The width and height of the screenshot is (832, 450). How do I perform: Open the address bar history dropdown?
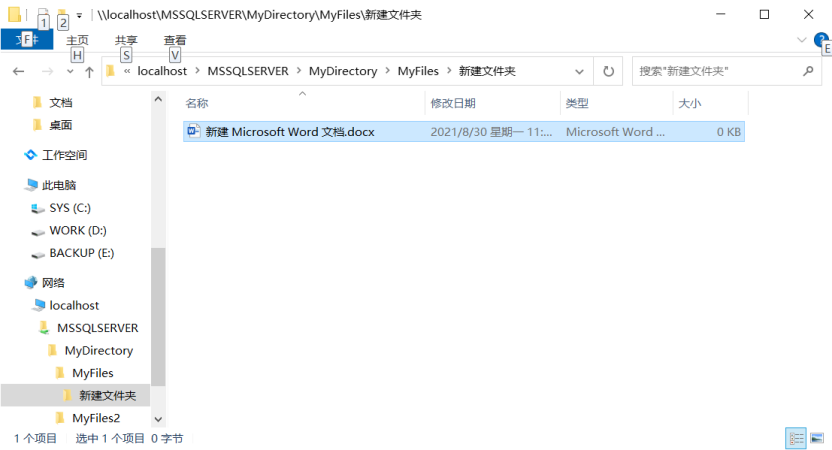[x=579, y=72]
